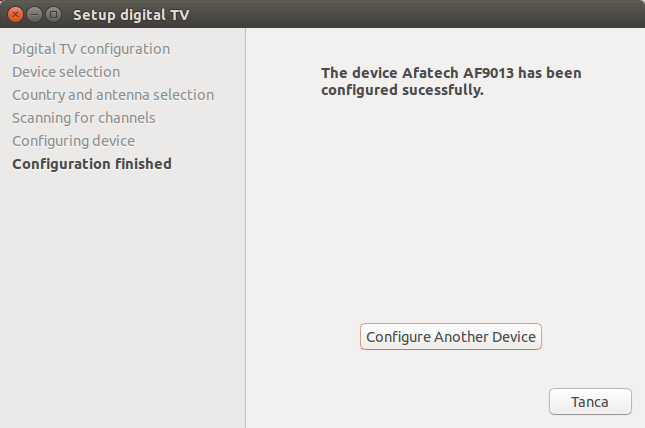Select the 'Digital TV configuration' step
Screen dimensions: 645x428
(91, 49)
